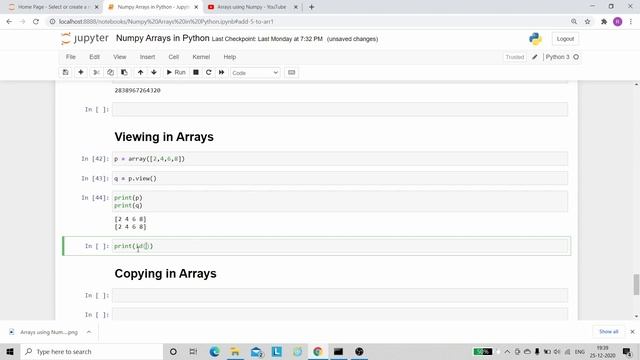Open the Windows Start menu
640x360 pixels.
tap(10, 351)
